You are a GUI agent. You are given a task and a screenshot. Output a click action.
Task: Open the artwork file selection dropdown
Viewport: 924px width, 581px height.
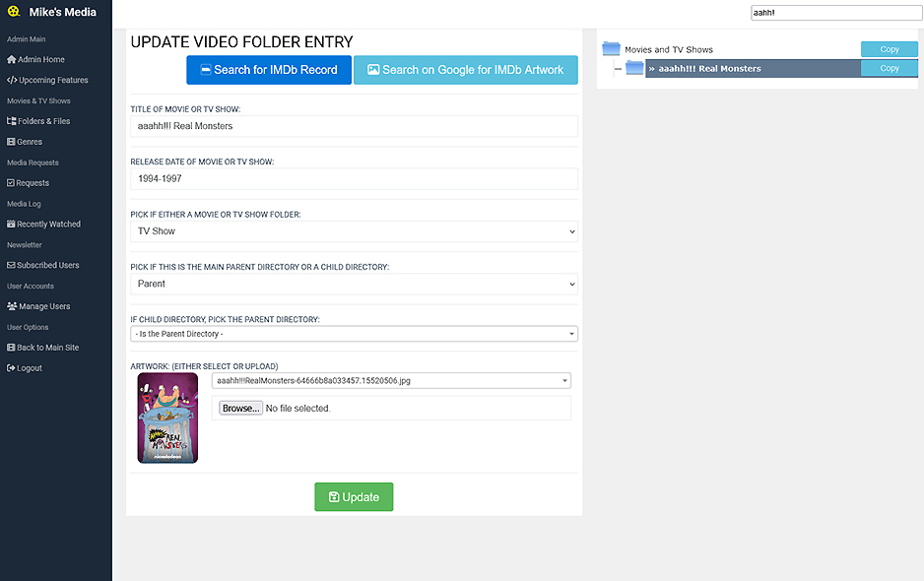coord(391,381)
